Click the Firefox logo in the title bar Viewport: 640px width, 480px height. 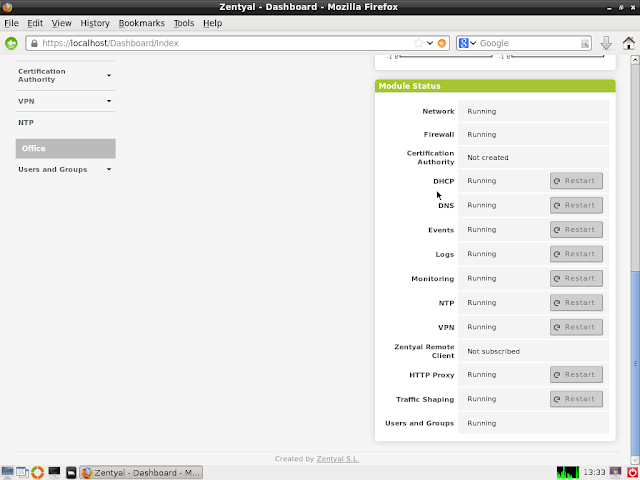coord(7,7)
